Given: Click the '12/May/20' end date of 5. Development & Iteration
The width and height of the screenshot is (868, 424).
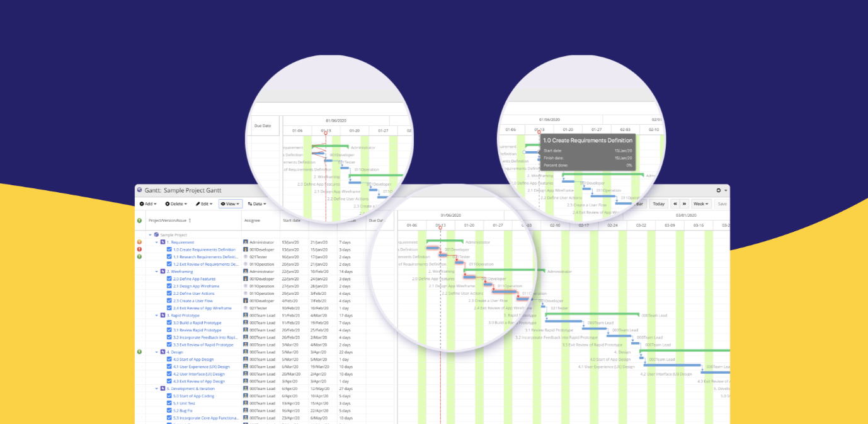Looking at the screenshot, I should [x=320, y=389].
